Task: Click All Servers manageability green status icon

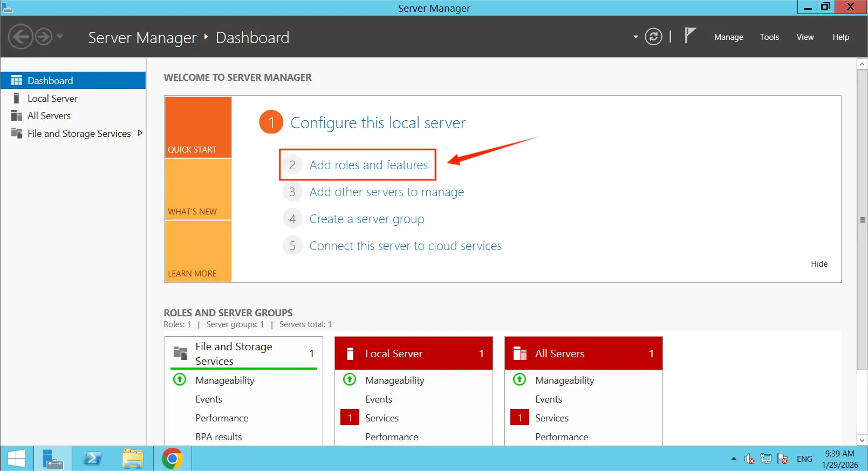Action: tap(520, 379)
